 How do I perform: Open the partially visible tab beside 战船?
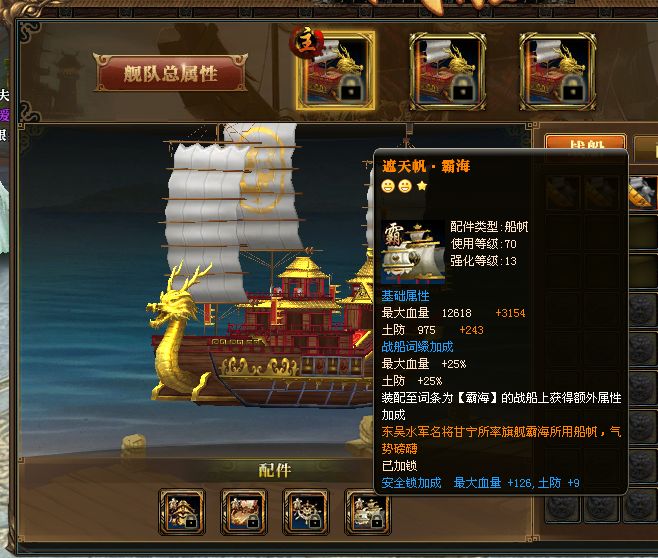click(646, 149)
